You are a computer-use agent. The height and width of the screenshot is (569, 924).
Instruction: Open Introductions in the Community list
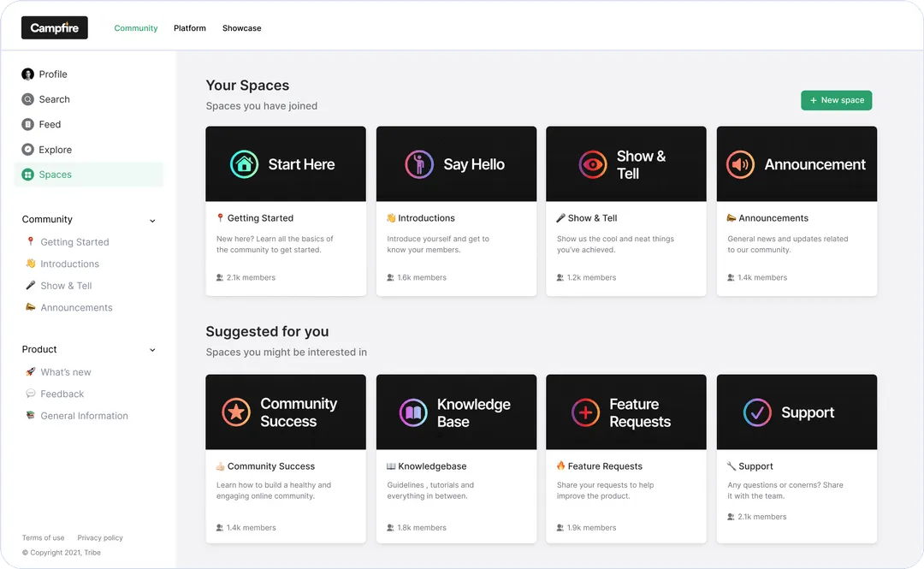(x=69, y=264)
